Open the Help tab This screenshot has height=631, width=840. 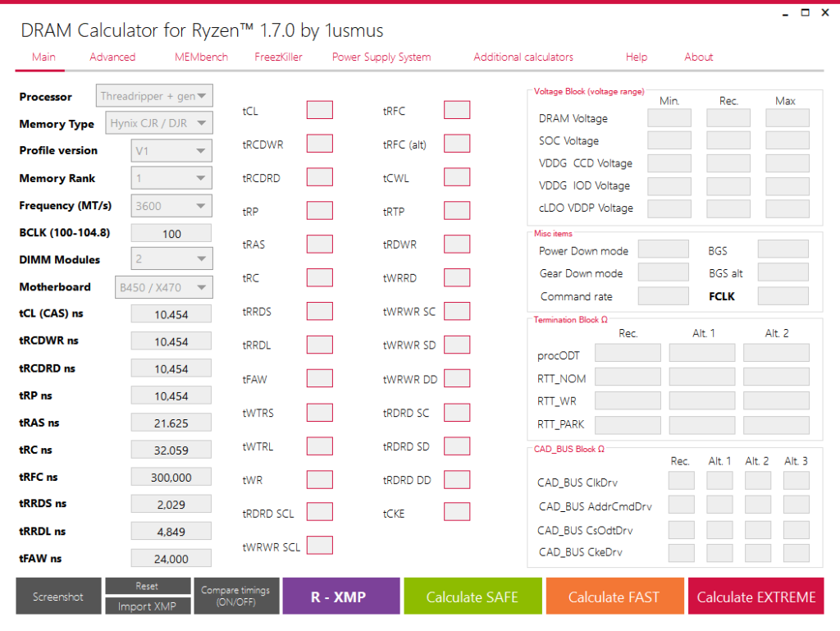pyautogui.click(x=637, y=57)
